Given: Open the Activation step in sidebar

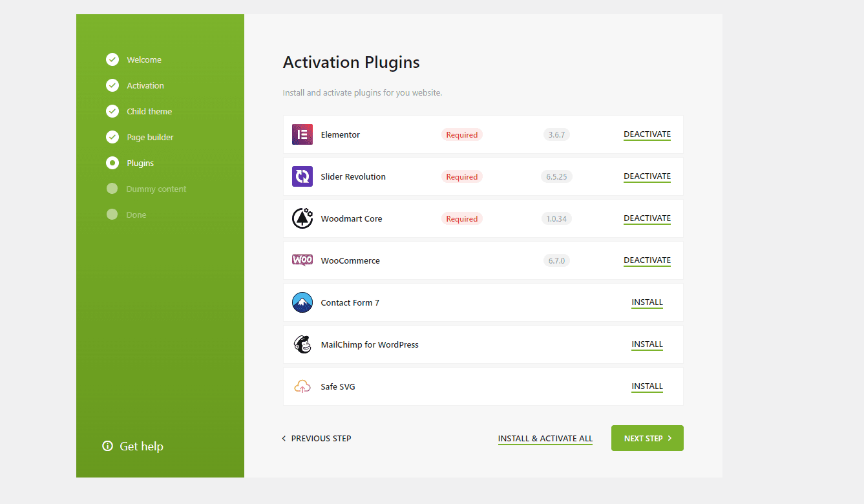Looking at the screenshot, I should click(x=145, y=85).
